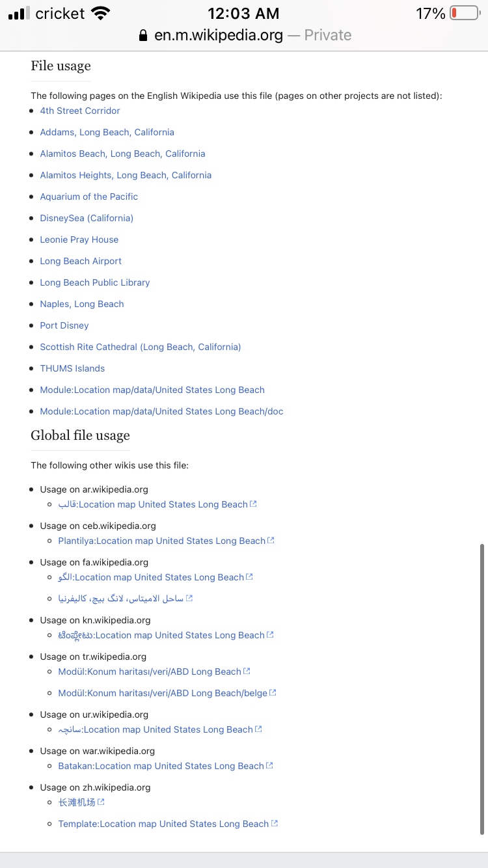Select the 'Global file usage' heading
Screen dimensions: 488x868
tap(80, 435)
